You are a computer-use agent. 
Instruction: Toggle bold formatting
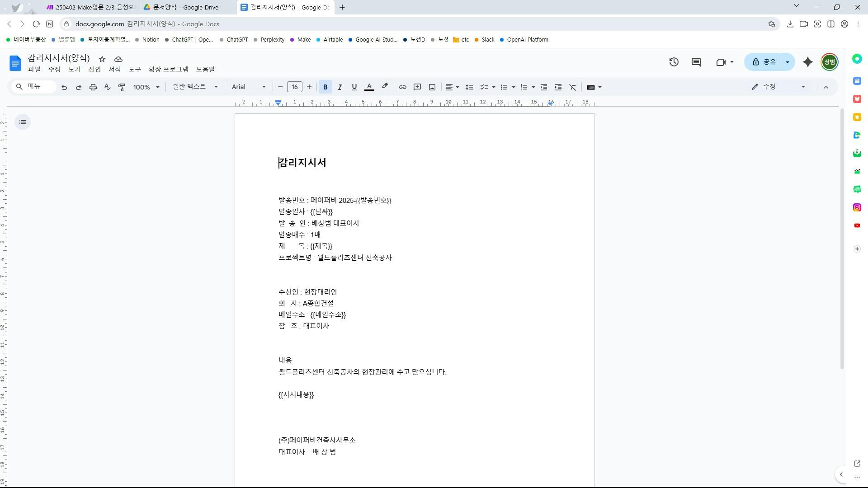pos(325,87)
